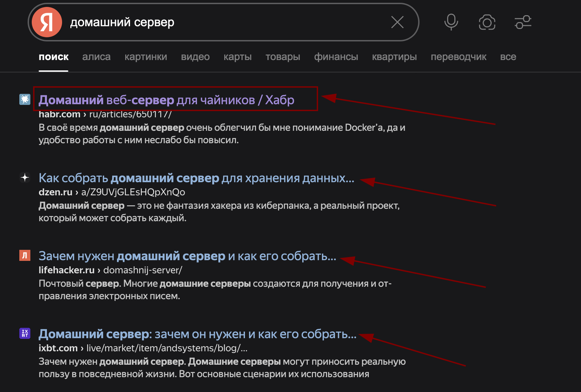Go to the «карты» tab
This screenshot has height=392, width=581.
pyautogui.click(x=237, y=57)
